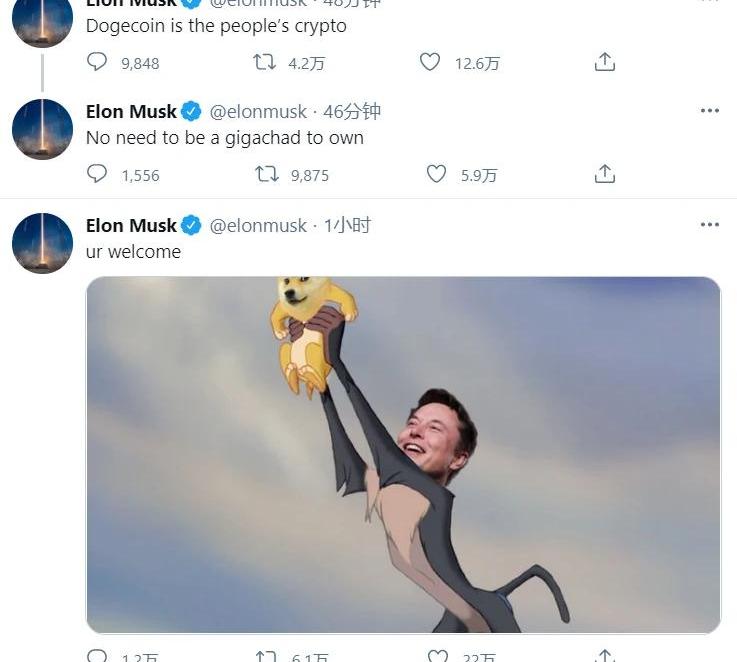Open the 1小时 timestamp link
737x662 pixels.
[347, 226]
